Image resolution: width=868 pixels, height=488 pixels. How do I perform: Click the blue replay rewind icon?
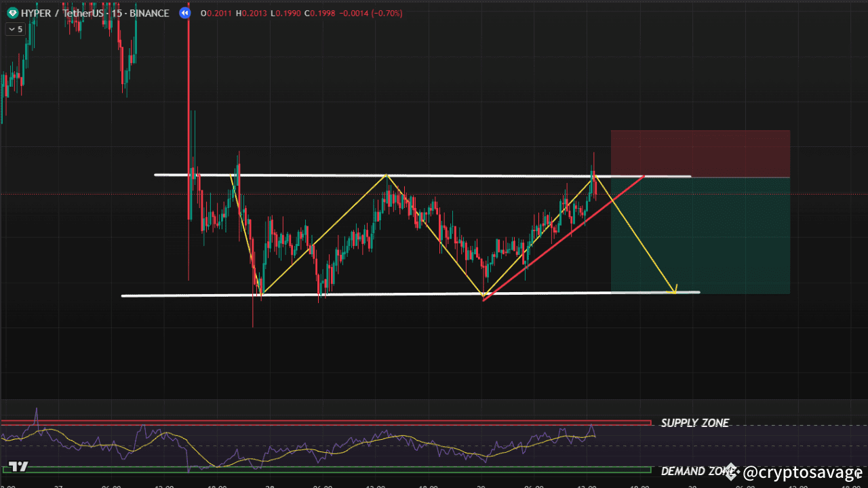[x=185, y=13]
